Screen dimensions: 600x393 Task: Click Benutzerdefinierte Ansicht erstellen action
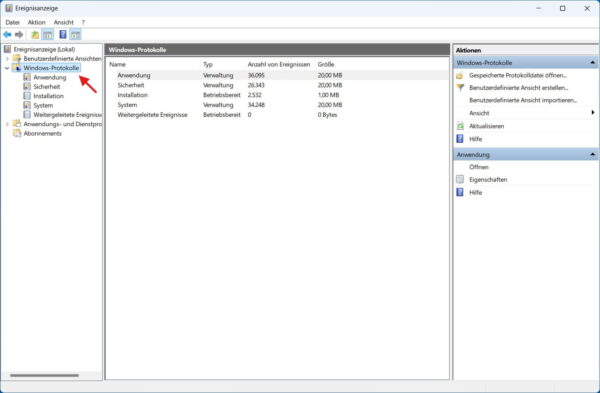tap(518, 88)
